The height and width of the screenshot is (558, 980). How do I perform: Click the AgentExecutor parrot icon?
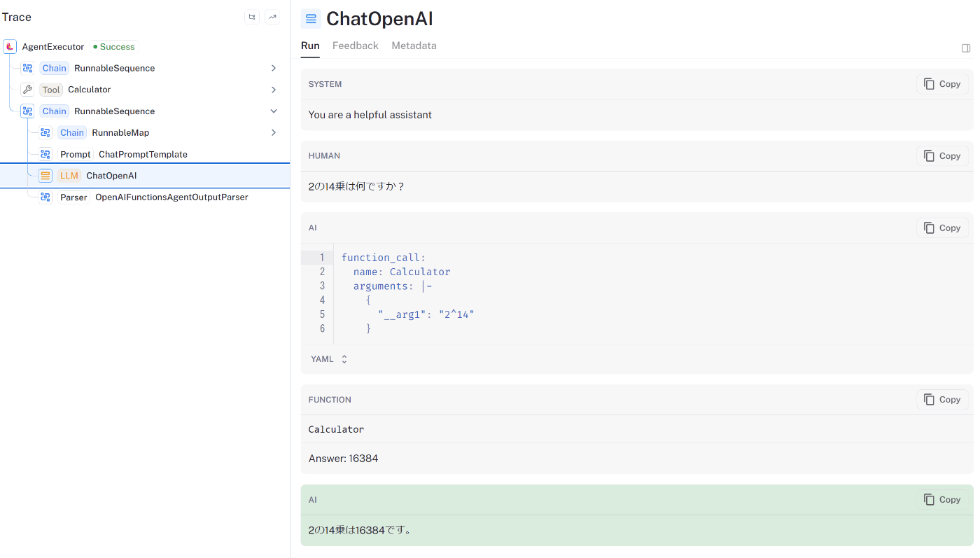10,47
